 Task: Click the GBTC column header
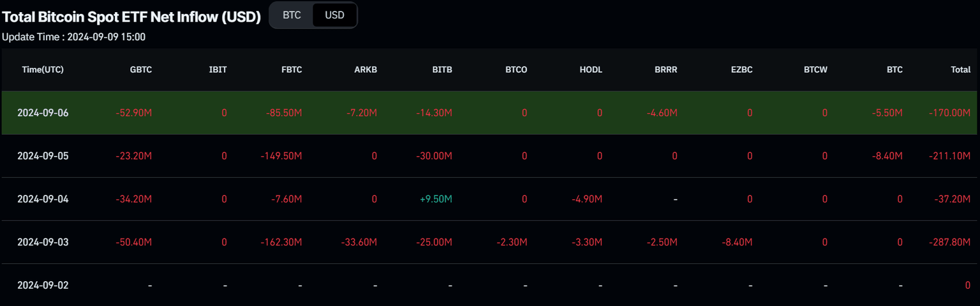(140, 70)
